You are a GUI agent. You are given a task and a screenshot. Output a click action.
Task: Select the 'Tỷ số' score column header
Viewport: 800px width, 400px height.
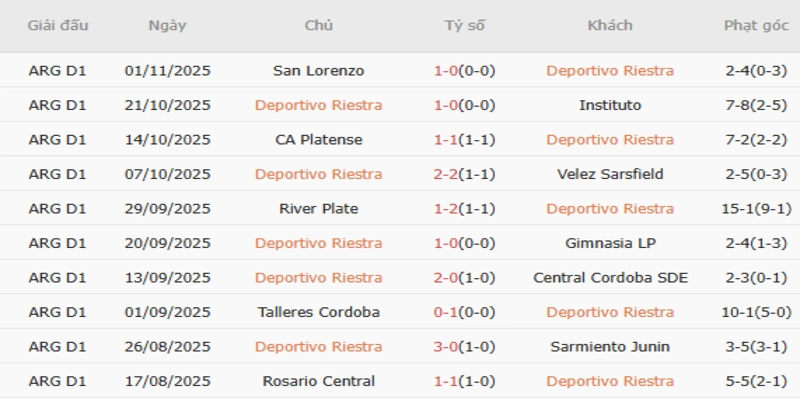click(465, 26)
